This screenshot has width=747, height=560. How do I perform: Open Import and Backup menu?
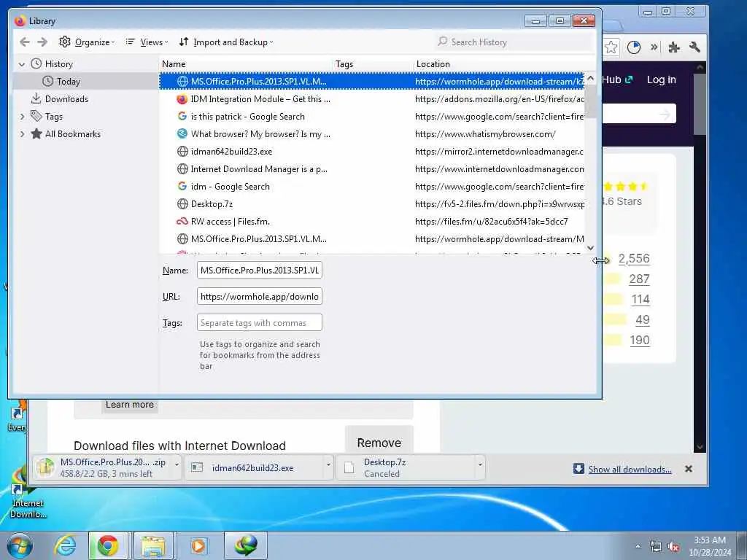pyautogui.click(x=226, y=42)
